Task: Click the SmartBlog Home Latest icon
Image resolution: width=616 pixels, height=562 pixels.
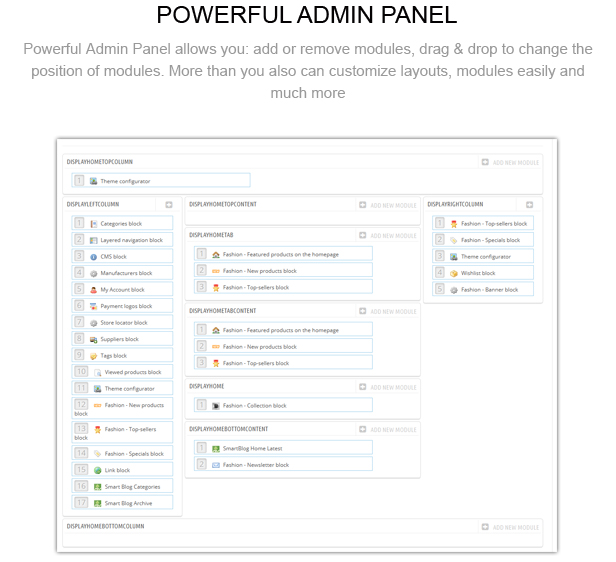Action: 216,449
